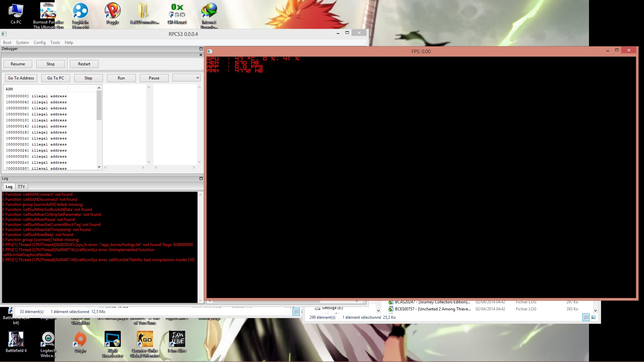Open the thread selector combo box
This screenshot has height=362, width=644.
(x=186, y=78)
